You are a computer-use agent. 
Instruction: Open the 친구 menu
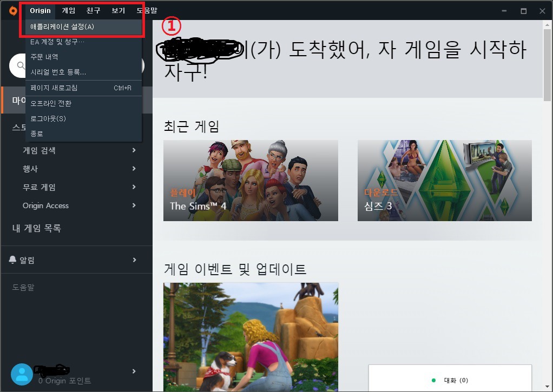93,11
